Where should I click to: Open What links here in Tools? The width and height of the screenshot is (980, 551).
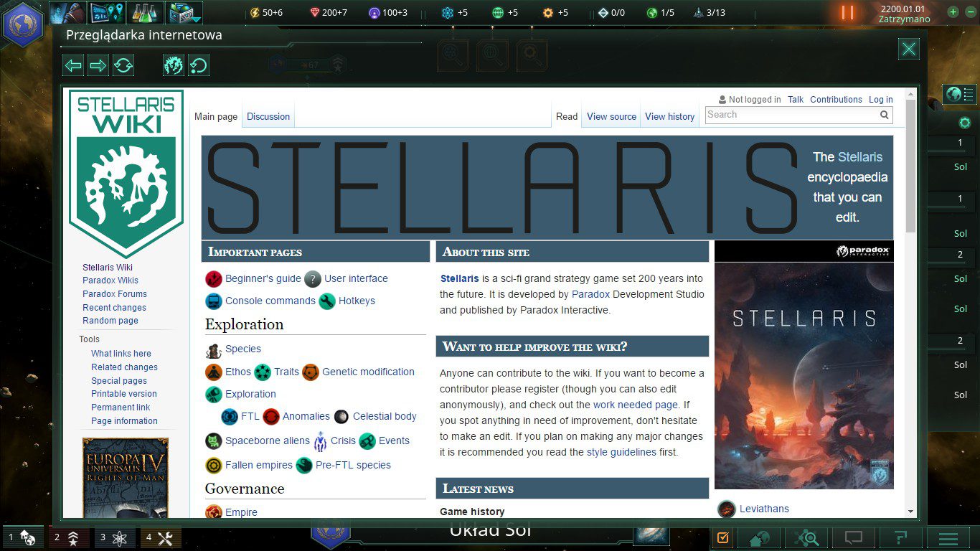[121, 354]
